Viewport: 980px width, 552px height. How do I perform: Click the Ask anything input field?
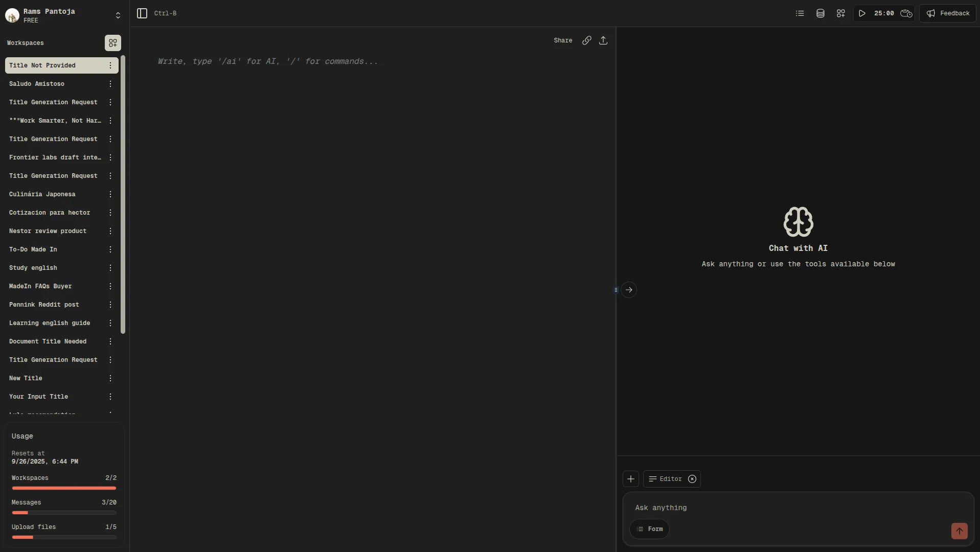pyautogui.click(x=787, y=508)
